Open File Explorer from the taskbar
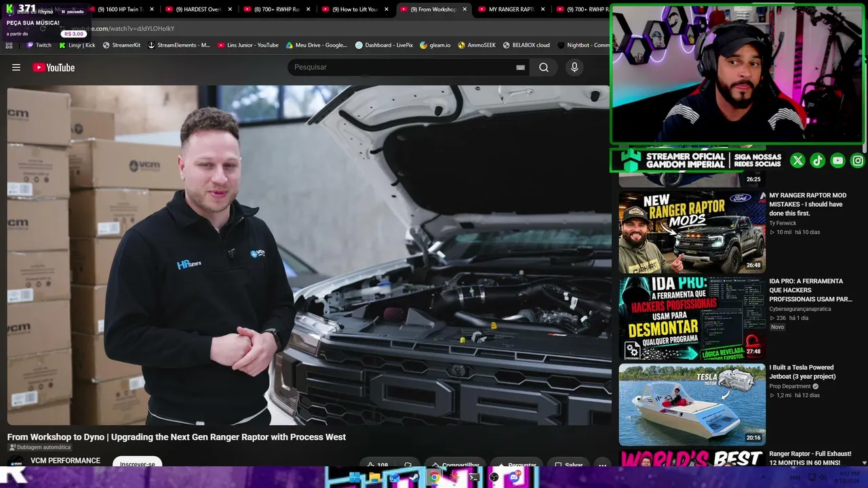Image resolution: width=868 pixels, height=488 pixels. pos(374,477)
